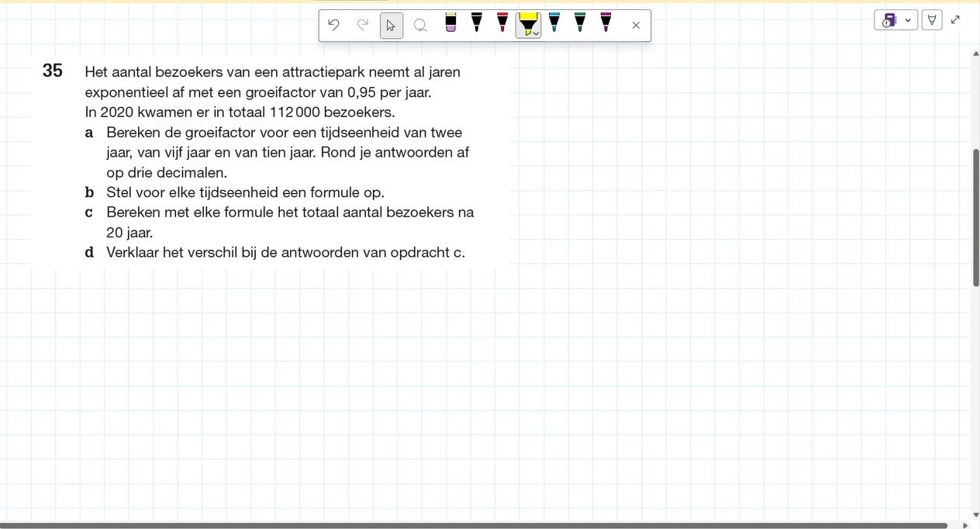The image size is (980, 529).
Task: Click the line 'In 2020 kwamen er in totaal 112 000 bezoekers.'
Action: (x=240, y=112)
